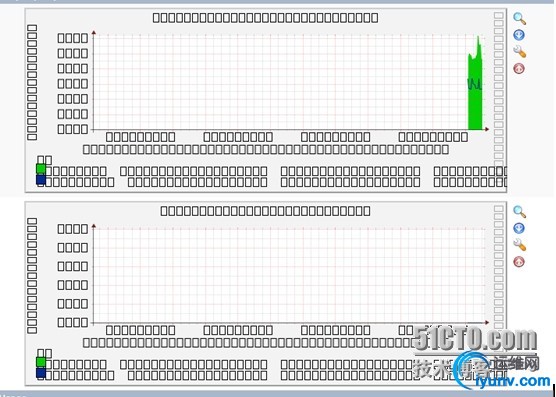Open wrench graph properties for the green-spike graph
This screenshot has width=556, height=397.
click(x=519, y=52)
